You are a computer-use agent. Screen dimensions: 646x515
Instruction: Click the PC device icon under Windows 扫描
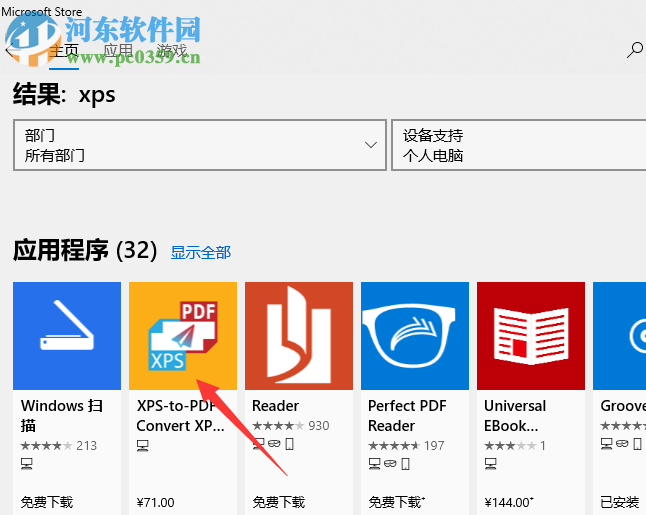coord(27,464)
